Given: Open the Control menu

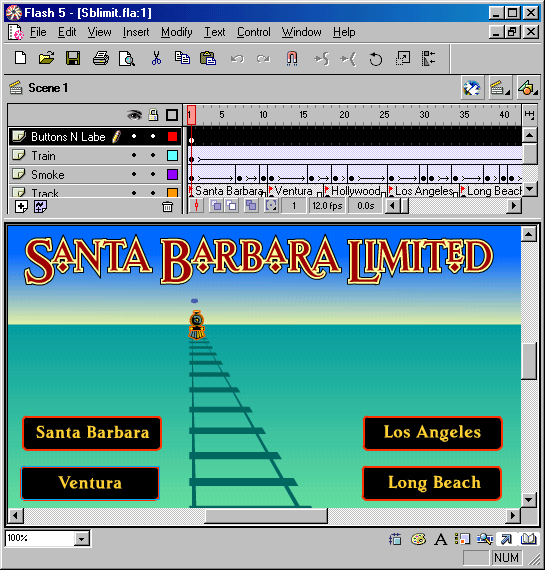Looking at the screenshot, I should click(x=254, y=32).
